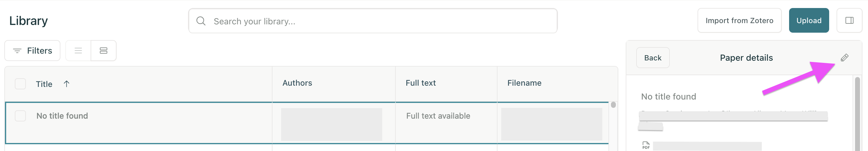Click the Authors column header
This screenshot has height=151, width=868.
click(297, 83)
